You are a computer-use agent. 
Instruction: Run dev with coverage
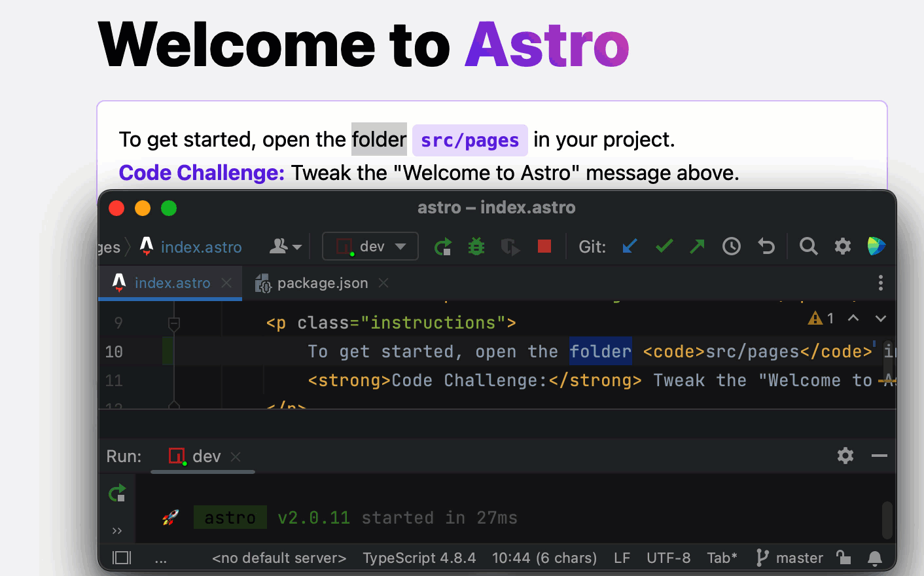point(510,246)
